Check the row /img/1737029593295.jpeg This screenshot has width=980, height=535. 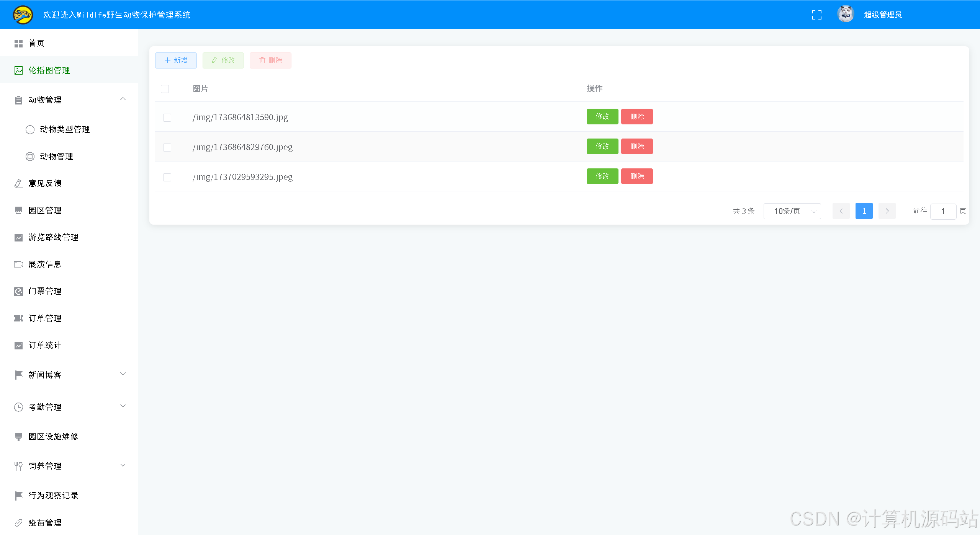click(167, 177)
